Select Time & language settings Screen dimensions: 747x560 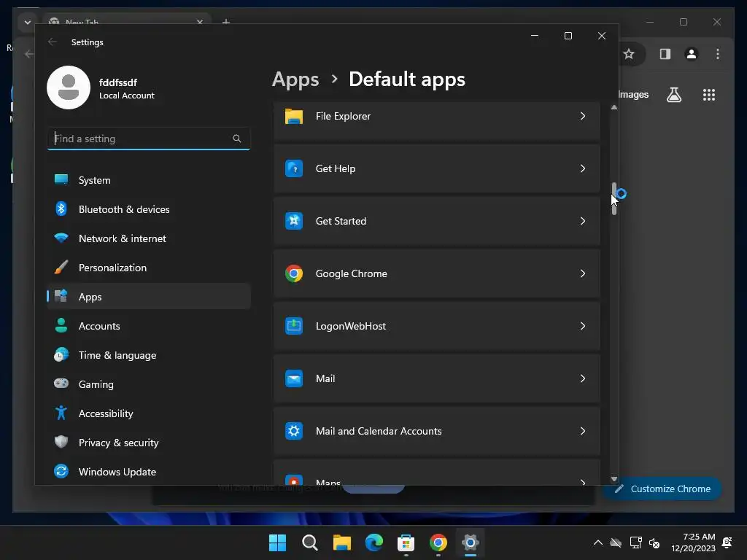click(x=149, y=355)
